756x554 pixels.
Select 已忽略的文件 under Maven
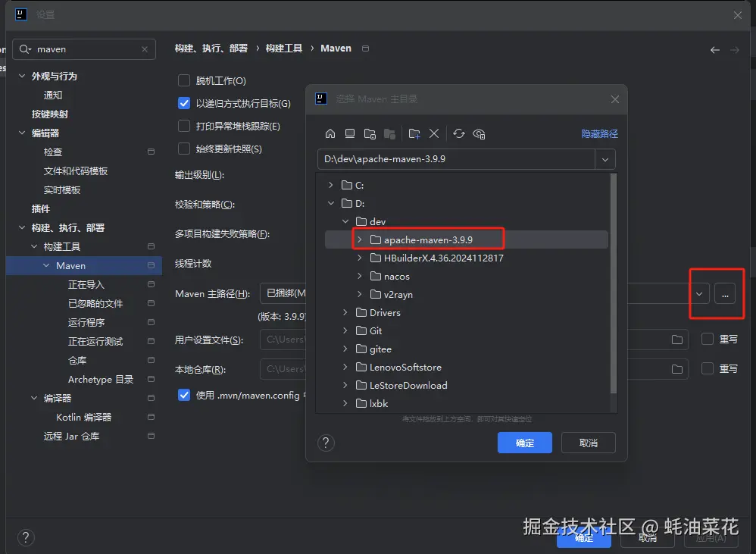[x=95, y=303]
